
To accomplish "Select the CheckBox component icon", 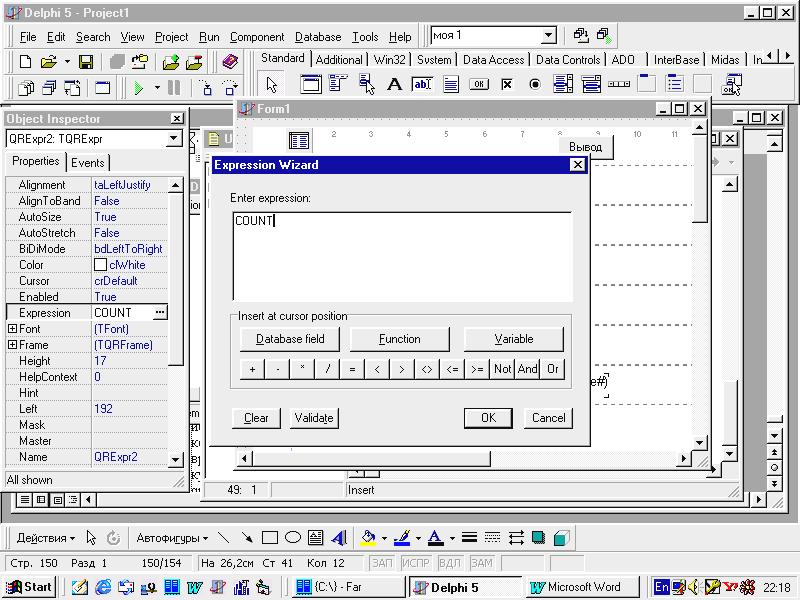I will tap(506, 84).
